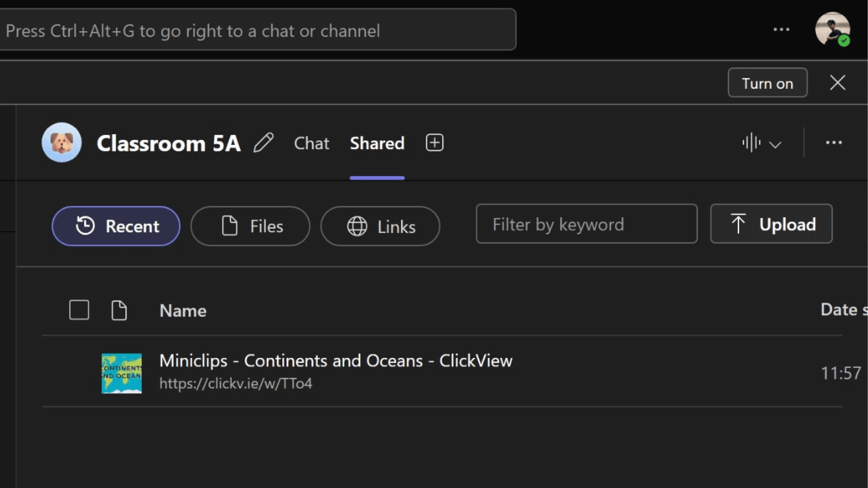This screenshot has width=868, height=488.
Task: Select the Files filter icon
Action: (231, 226)
